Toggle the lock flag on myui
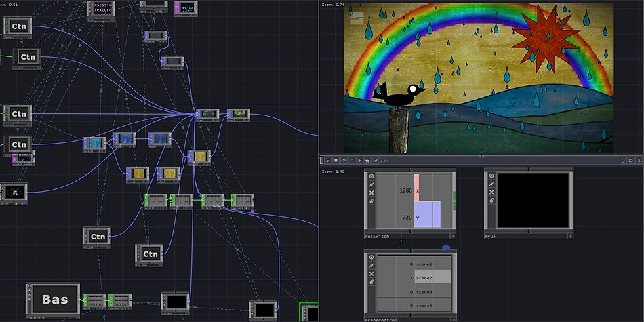This screenshot has width=644, height=322. point(491,201)
